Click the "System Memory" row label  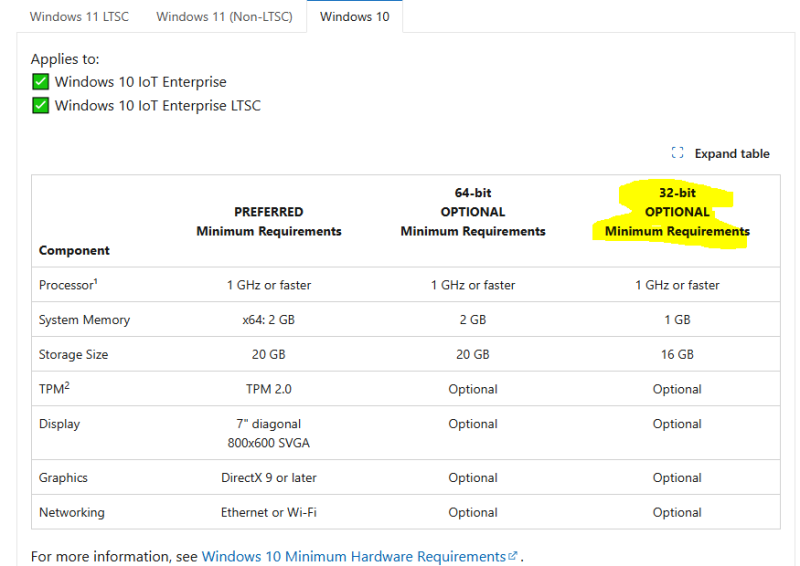point(84,319)
